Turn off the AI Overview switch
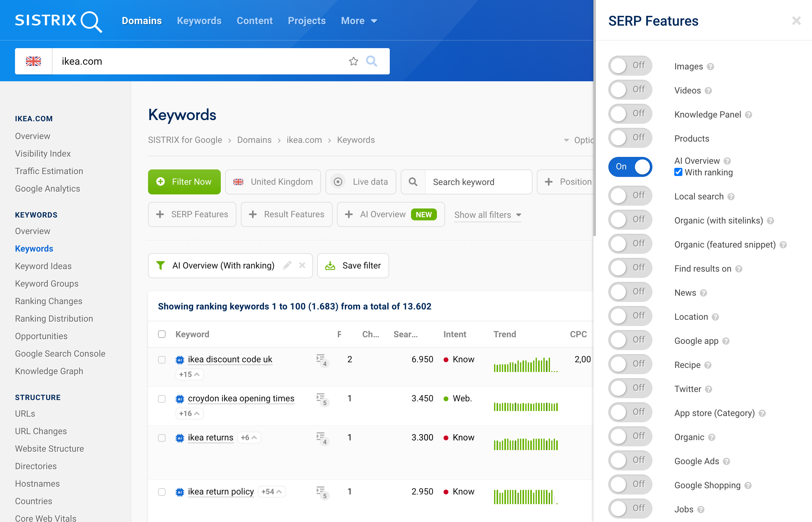This screenshot has width=812, height=522. click(x=630, y=167)
